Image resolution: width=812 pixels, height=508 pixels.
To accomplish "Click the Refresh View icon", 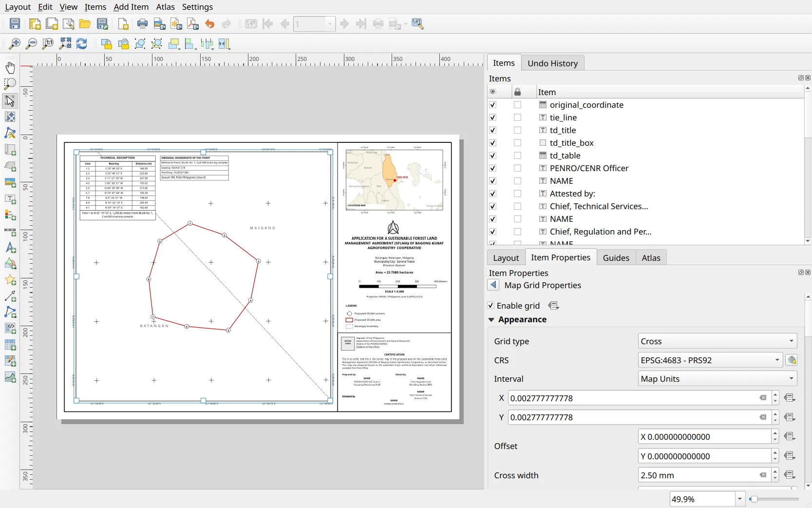I will (x=82, y=44).
